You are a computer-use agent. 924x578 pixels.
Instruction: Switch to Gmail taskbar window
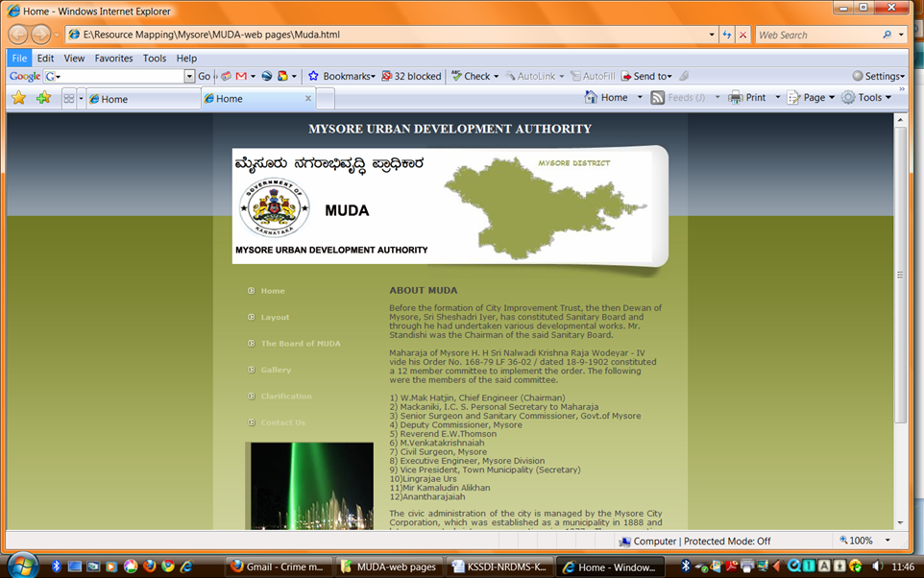(x=280, y=566)
